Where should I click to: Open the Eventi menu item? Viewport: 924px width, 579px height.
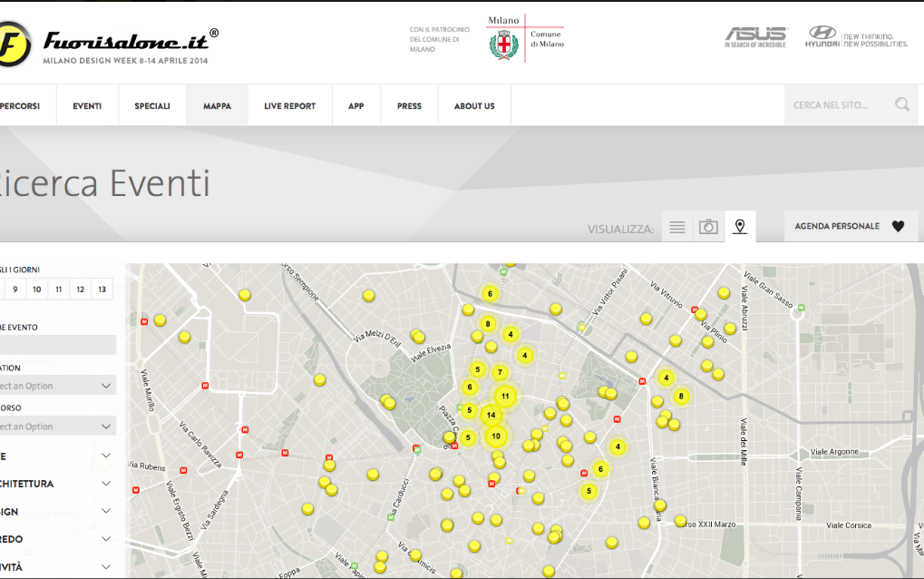point(87,106)
